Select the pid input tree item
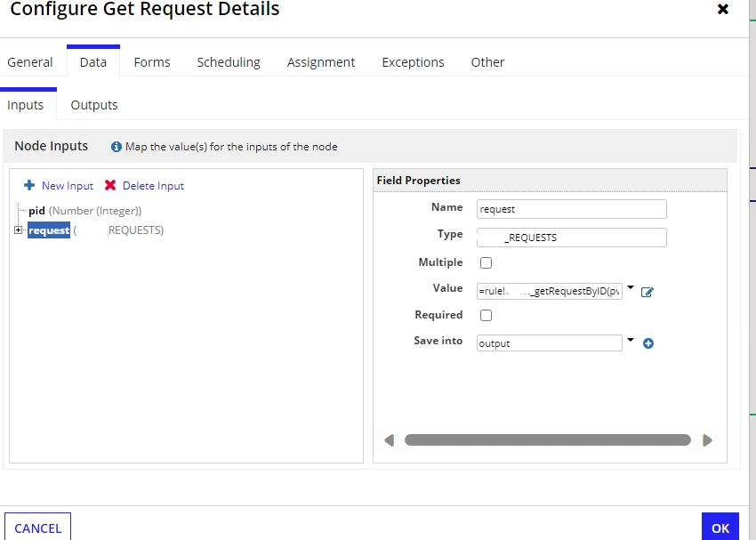Screen dimensions: 756x540 84,211
